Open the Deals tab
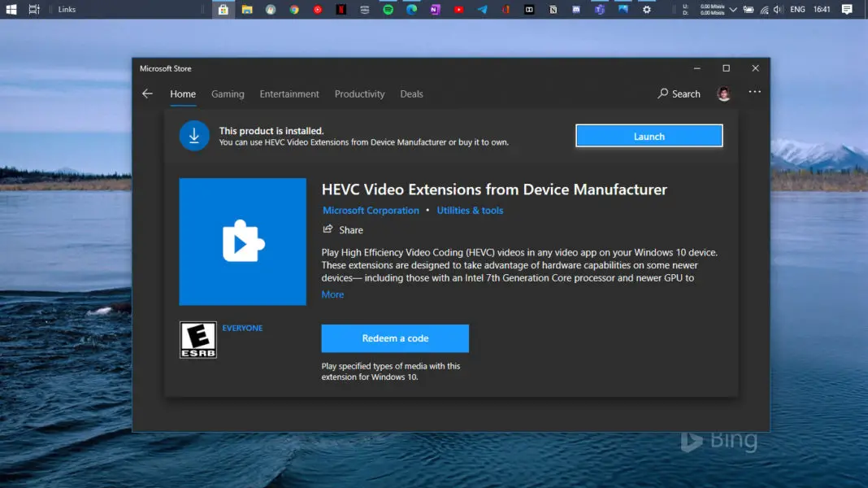 411,94
